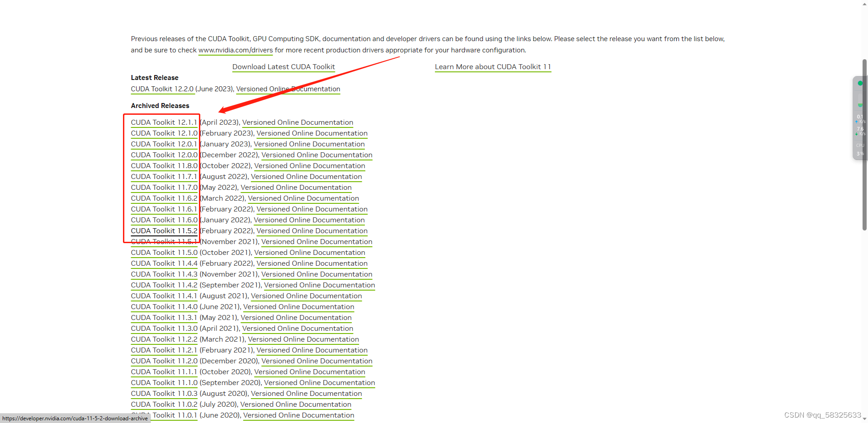The image size is (868, 423).
Task: Click CUDA Toolkit 11.3.0 link
Action: point(164,329)
